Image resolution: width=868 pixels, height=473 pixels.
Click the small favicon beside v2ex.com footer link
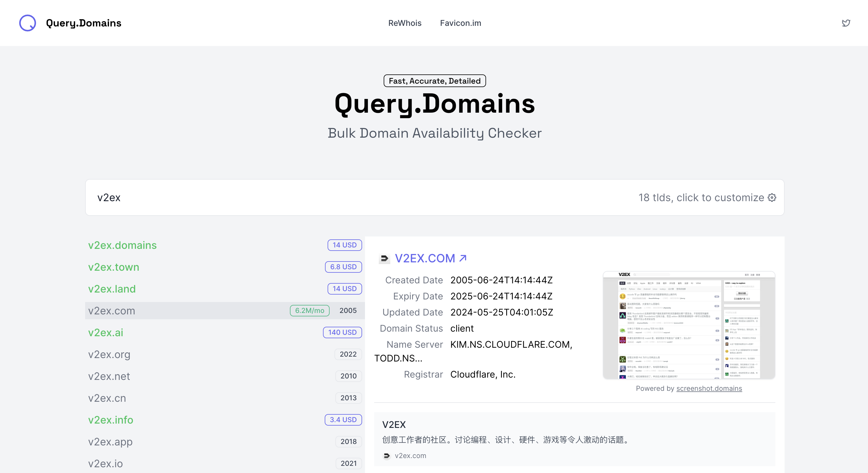[387, 456]
